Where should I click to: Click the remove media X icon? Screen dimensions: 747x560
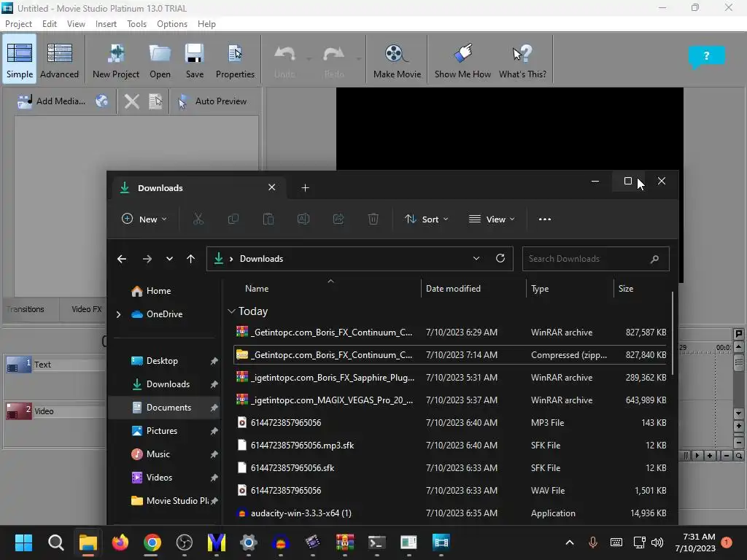point(132,101)
